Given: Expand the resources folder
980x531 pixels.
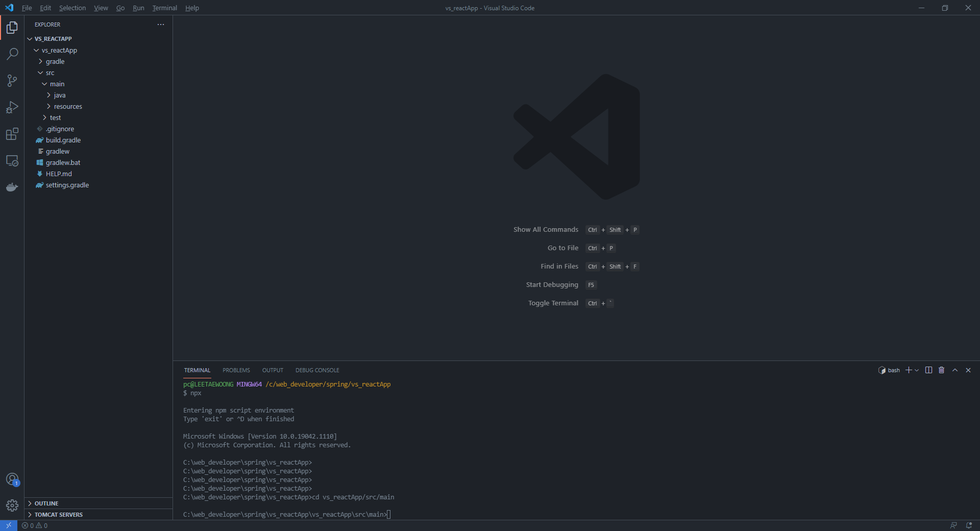Looking at the screenshot, I should [x=99, y=106].
